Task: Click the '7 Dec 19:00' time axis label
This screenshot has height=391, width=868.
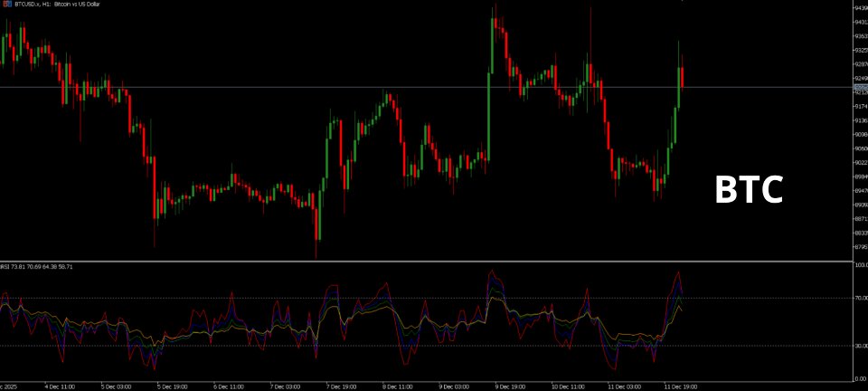Action: click(x=341, y=386)
